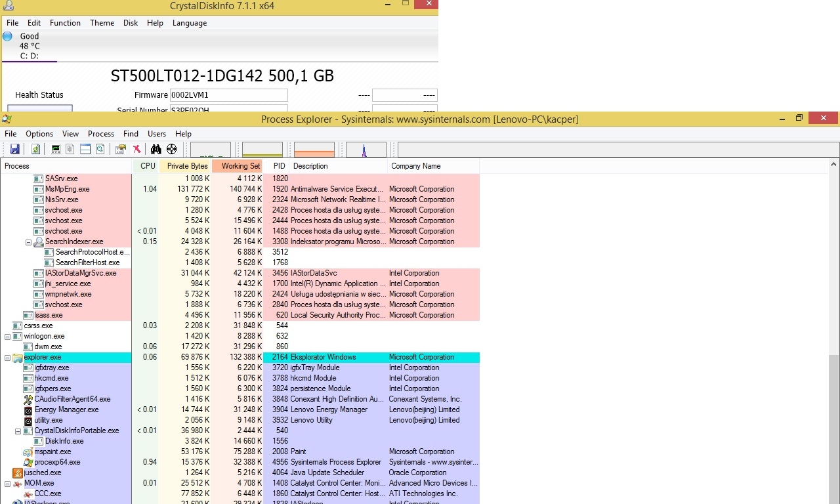Click the procexp64.exe process icon
The height and width of the screenshot is (504, 840).
click(28, 462)
